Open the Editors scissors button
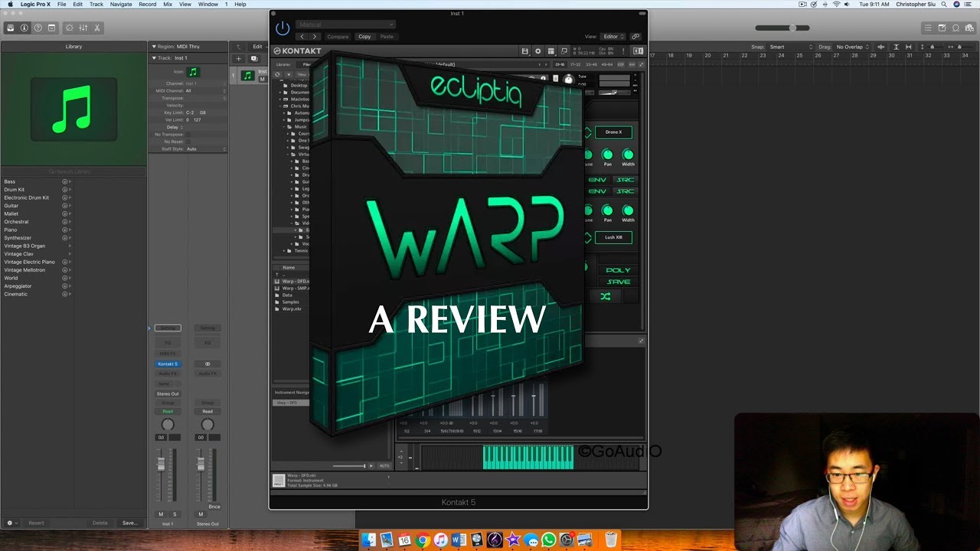980x551 pixels. [97, 28]
